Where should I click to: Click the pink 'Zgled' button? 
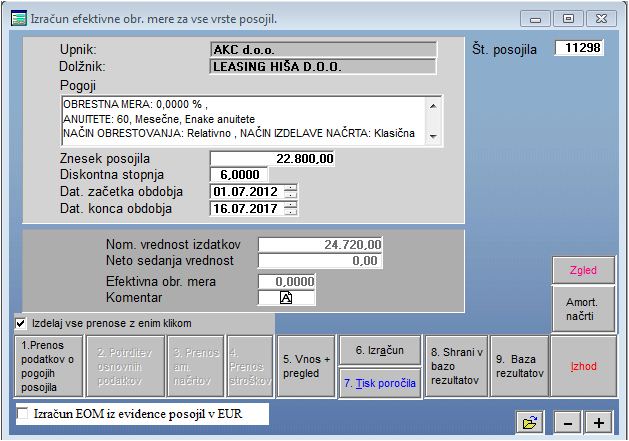click(583, 270)
